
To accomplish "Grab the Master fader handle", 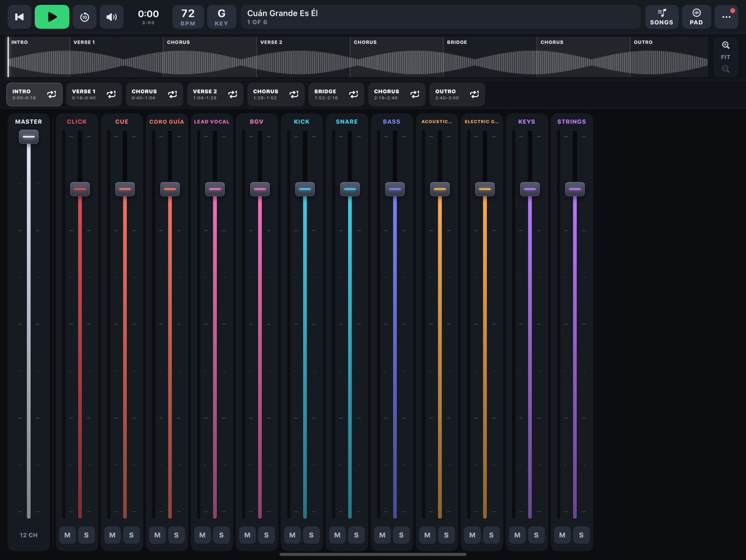I will click(28, 137).
